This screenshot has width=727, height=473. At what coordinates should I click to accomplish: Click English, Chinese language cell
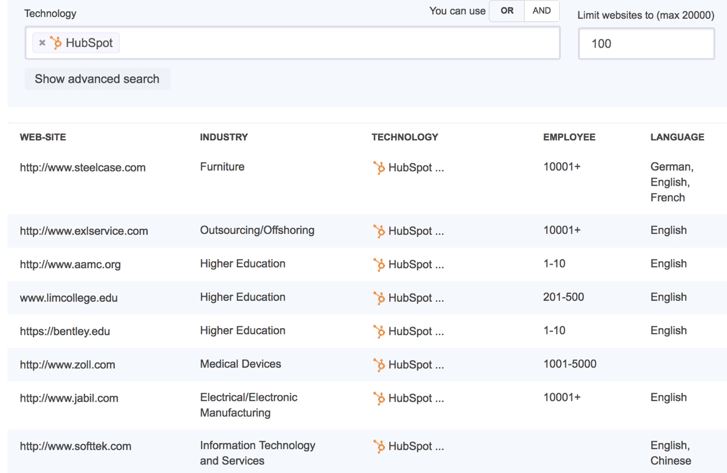[670, 453]
